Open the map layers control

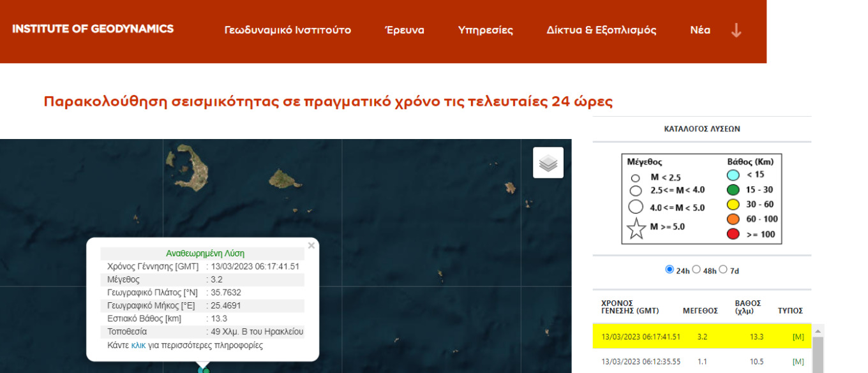[x=548, y=163]
